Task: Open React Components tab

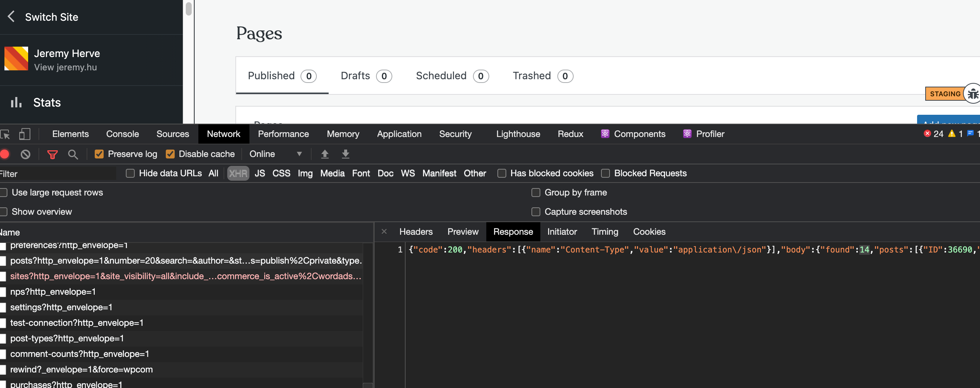Action: click(x=633, y=134)
